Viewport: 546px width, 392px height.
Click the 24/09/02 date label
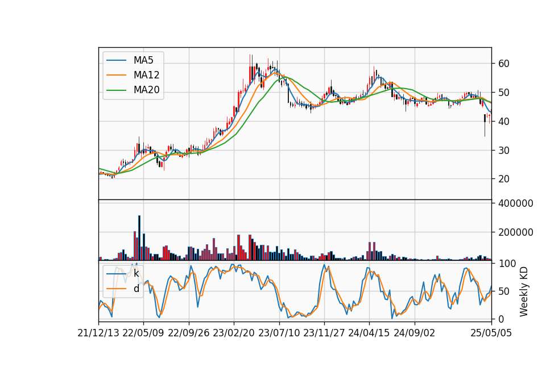tap(415, 333)
